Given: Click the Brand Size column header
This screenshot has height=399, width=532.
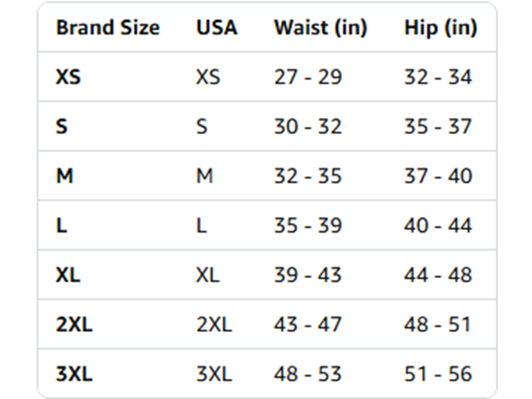Looking at the screenshot, I should coord(108,27).
